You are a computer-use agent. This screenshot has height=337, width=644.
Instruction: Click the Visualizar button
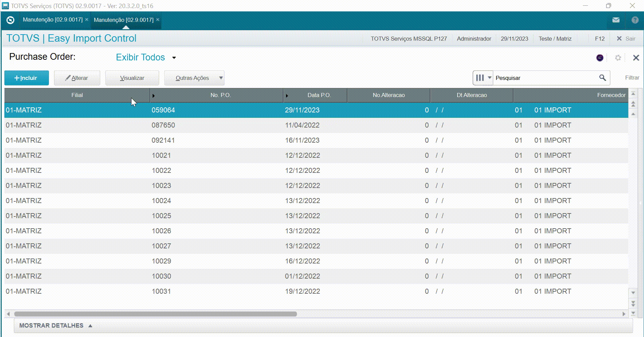click(x=132, y=78)
